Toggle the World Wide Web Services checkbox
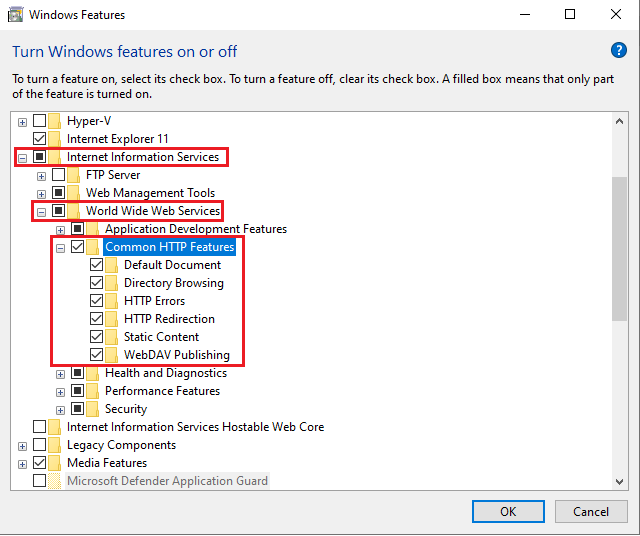The height and width of the screenshot is (536, 640). click(59, 211)
